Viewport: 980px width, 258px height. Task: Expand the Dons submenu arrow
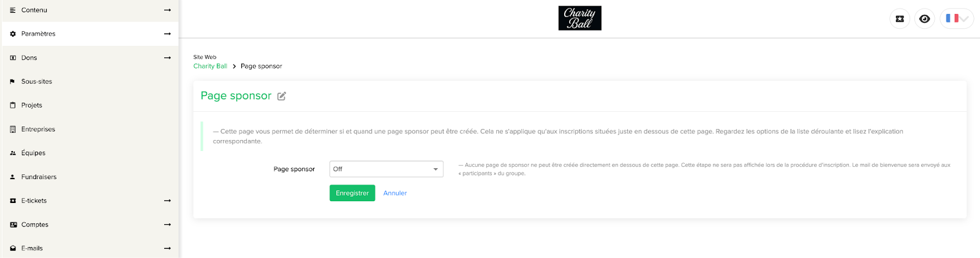167,58
